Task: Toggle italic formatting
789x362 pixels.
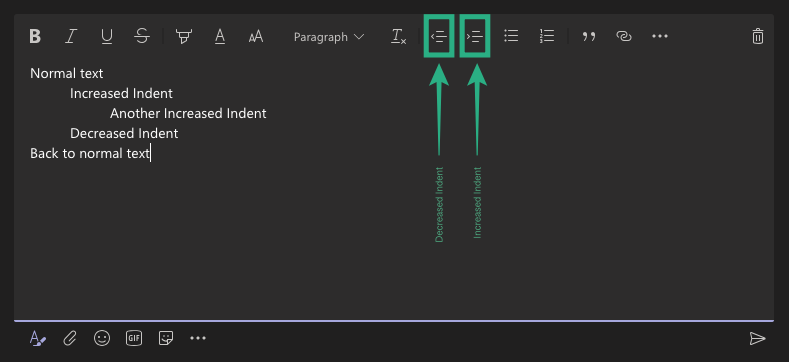Action: (71, 36)
